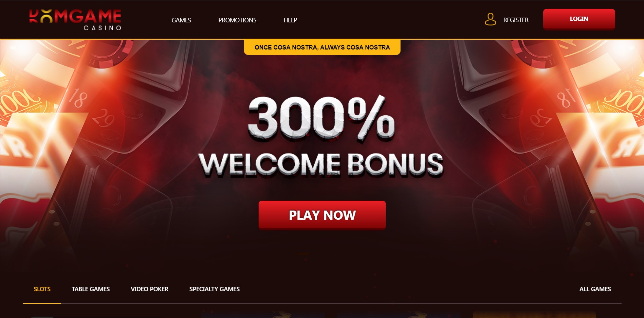This screenshot has width=644, height=318.
Task: Click the user profile icon beside Register
Action: pyautogui.click(x=490, y=19)
